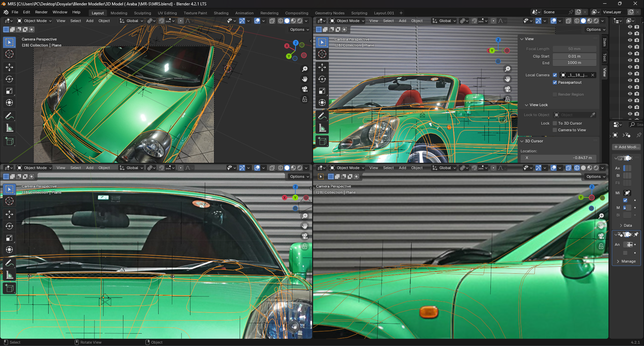
Task: Click the Focal Length 50 mm field
Action: pyautogui.click(x=574, y=49)
